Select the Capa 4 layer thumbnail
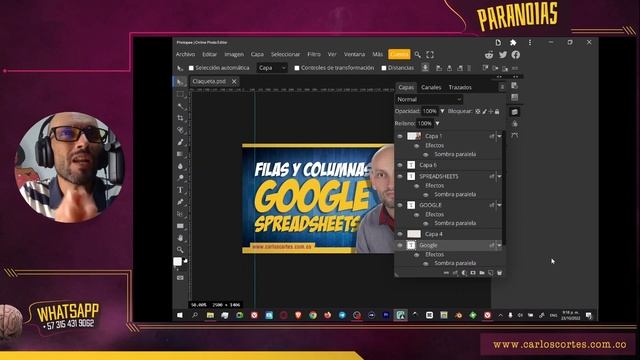 (414, 234)
